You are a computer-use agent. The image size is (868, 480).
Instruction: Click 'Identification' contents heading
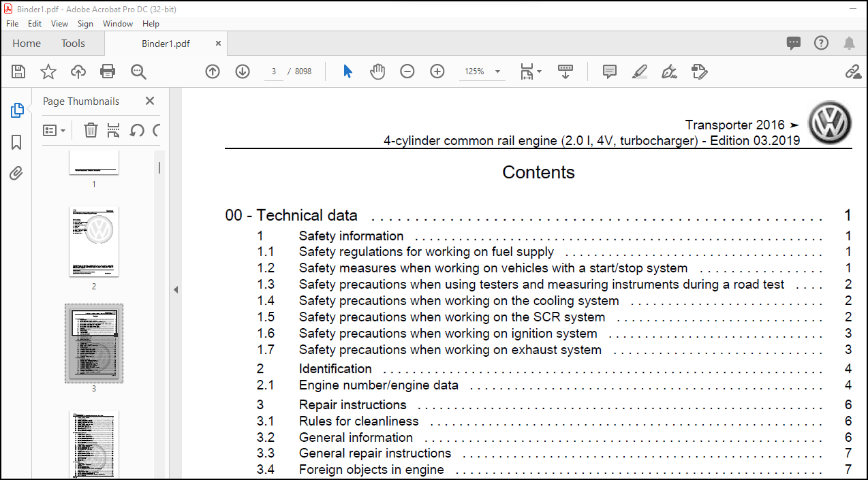pos(335,369)
